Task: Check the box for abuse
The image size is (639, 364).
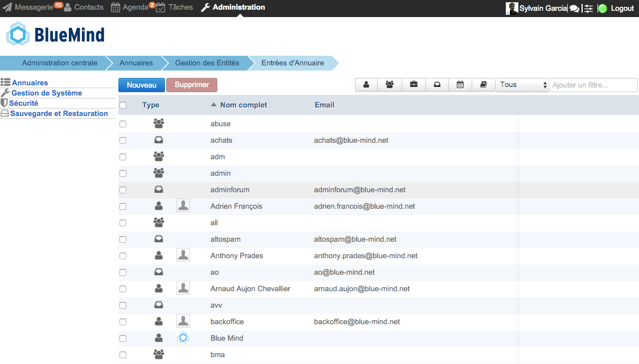Action: click(x=123, y=124)
